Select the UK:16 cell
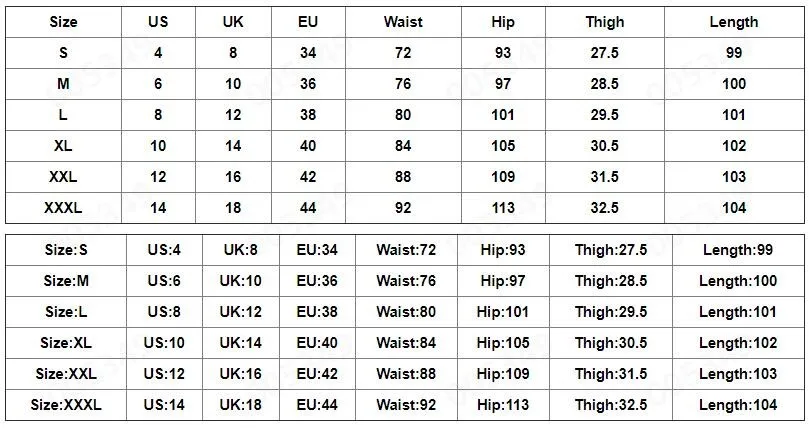The height and width of the screenshot is (428, 809). pos(240,374)
